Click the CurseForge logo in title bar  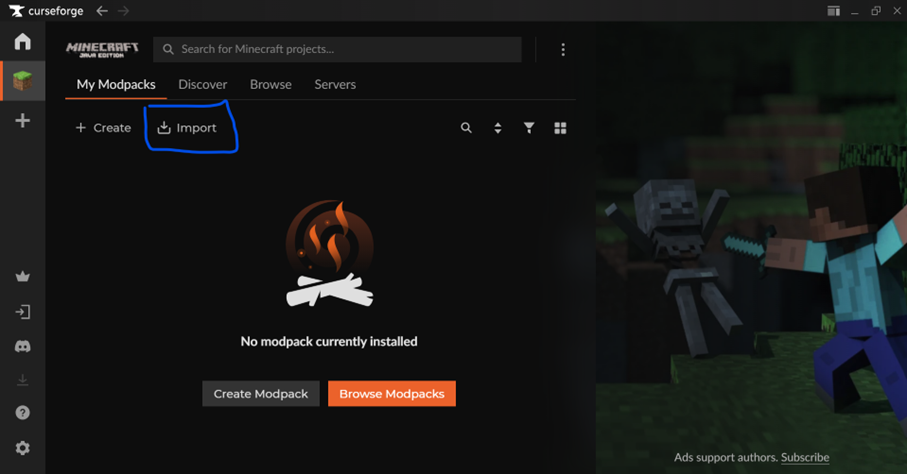point(46,11)
